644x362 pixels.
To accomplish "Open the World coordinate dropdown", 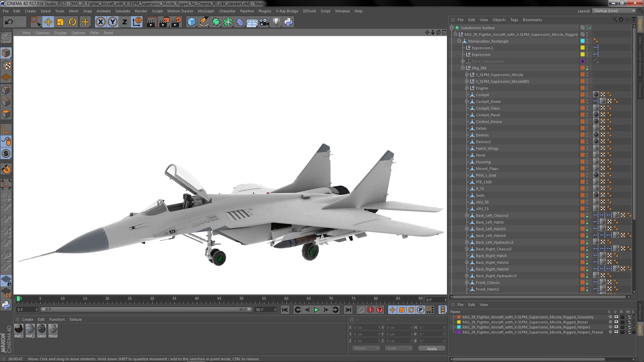I will point(366,348).
